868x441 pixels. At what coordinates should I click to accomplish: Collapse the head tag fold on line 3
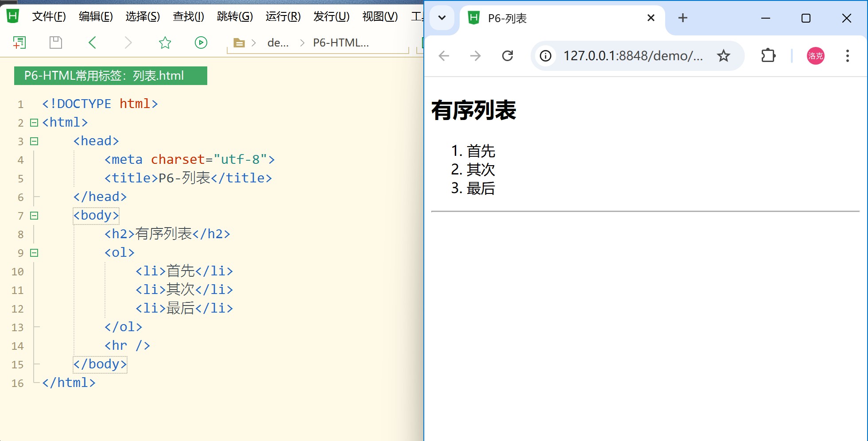(x=34, y=141)
